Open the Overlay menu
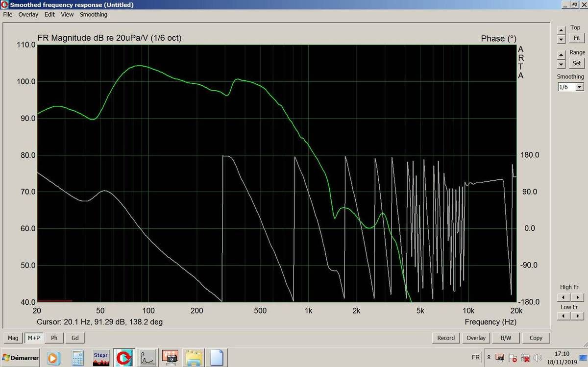 (28, 14)
